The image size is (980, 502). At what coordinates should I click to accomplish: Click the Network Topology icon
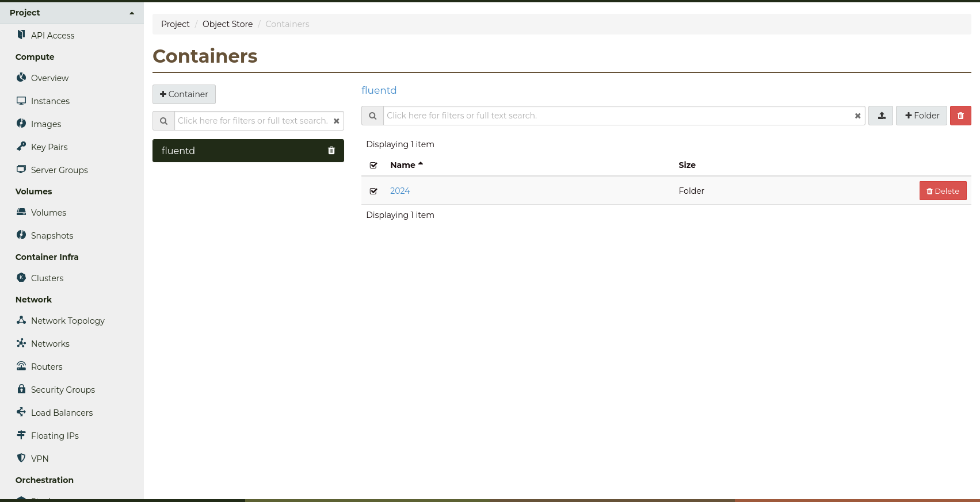tap(21, 320)
